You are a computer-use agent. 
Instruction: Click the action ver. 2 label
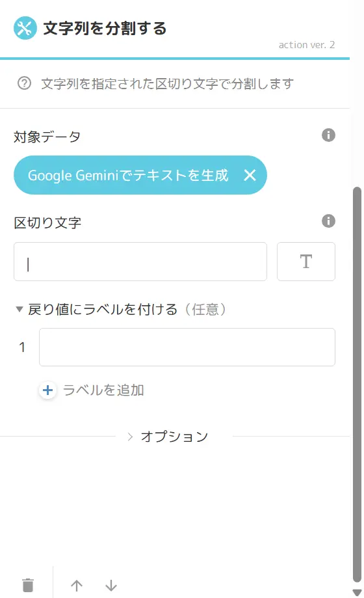click(x=307, y=45)
